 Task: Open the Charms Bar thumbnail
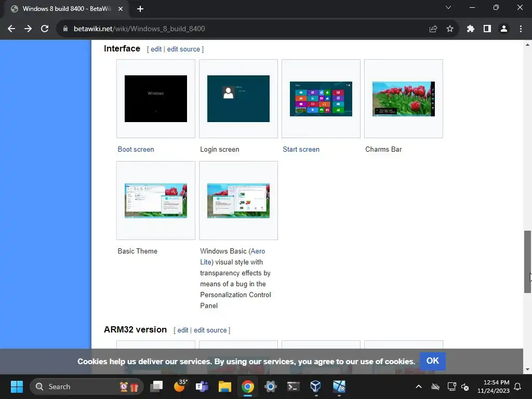pyautogui.click(x=403, y=99)
